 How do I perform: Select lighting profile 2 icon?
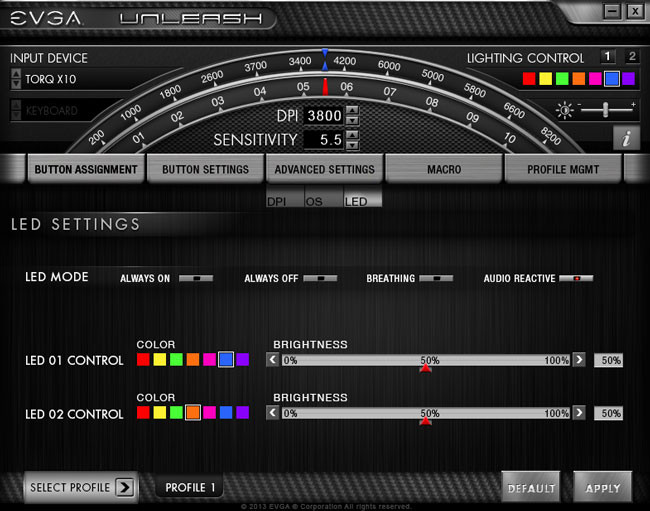tap(631, 57)
